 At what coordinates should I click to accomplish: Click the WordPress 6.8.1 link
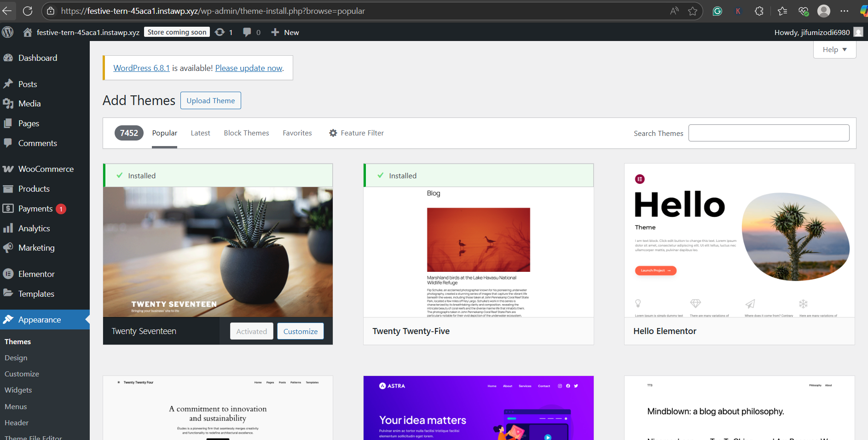point(141,68)
